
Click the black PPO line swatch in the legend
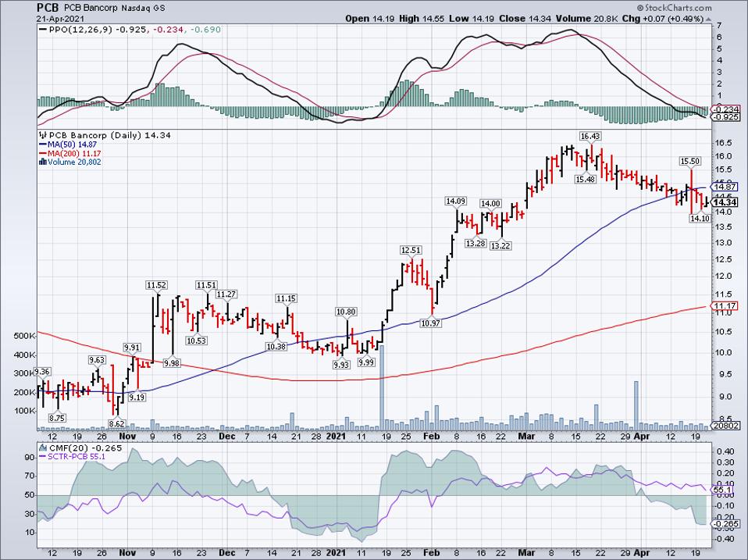[x=44, y=30]
